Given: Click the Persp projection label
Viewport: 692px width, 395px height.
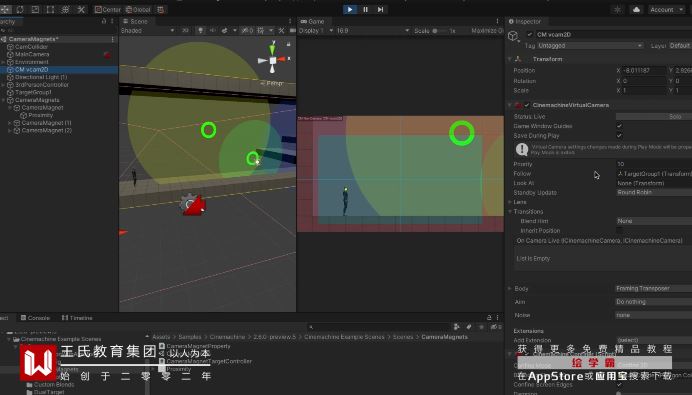Looking at the screenshot, I should (x=272, y=83).
